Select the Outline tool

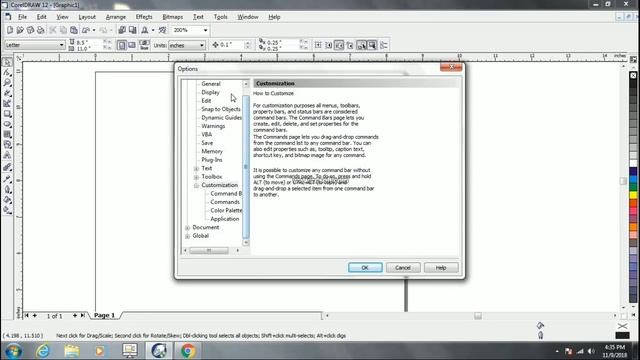pos(7,189)
